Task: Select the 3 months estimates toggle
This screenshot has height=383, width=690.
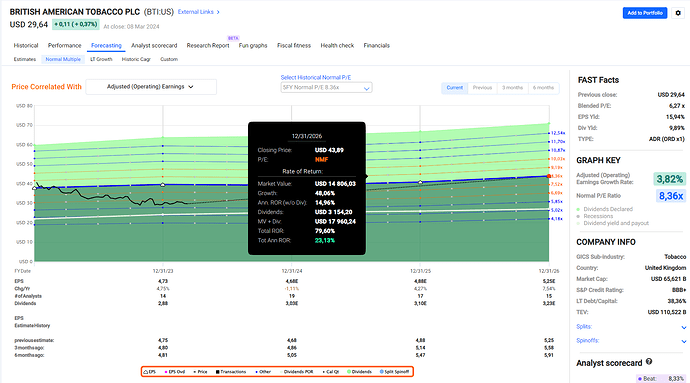Action: (x=512, y=88)
